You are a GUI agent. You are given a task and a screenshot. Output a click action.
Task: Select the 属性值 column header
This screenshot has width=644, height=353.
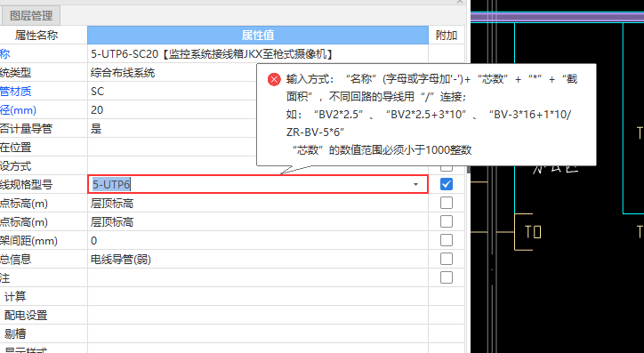pos(258,36)
